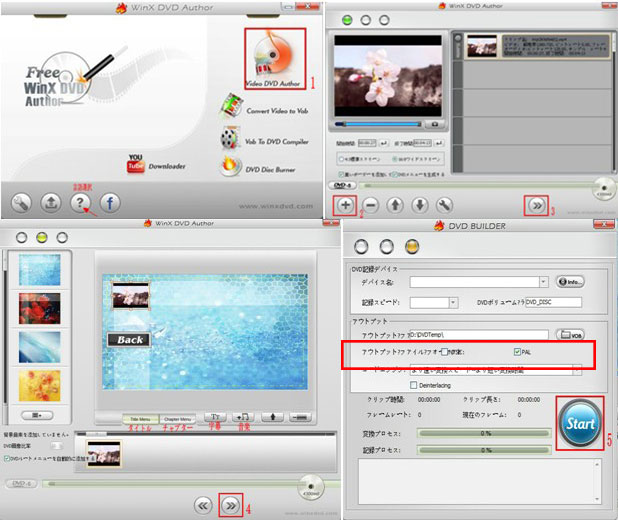Screen dimensions: 618x520
Task: Click the upload/update arrow icon
Action: tap(51, 203)
